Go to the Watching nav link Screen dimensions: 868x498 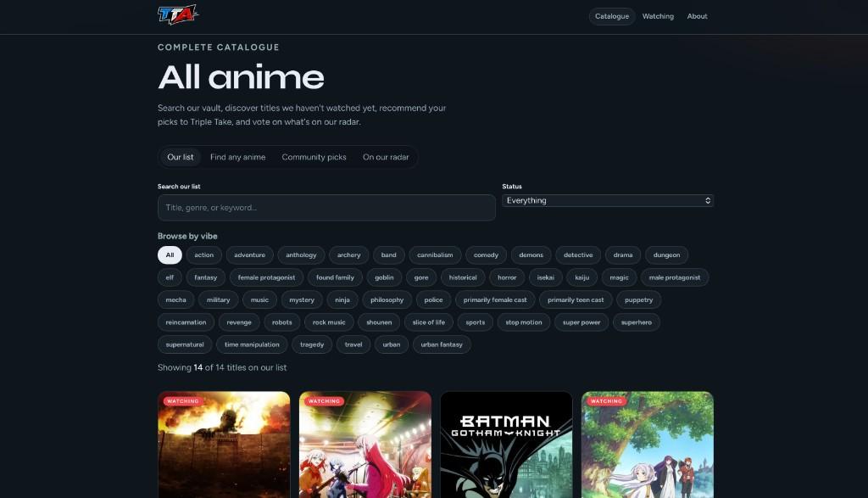click(x=658, y=17)
